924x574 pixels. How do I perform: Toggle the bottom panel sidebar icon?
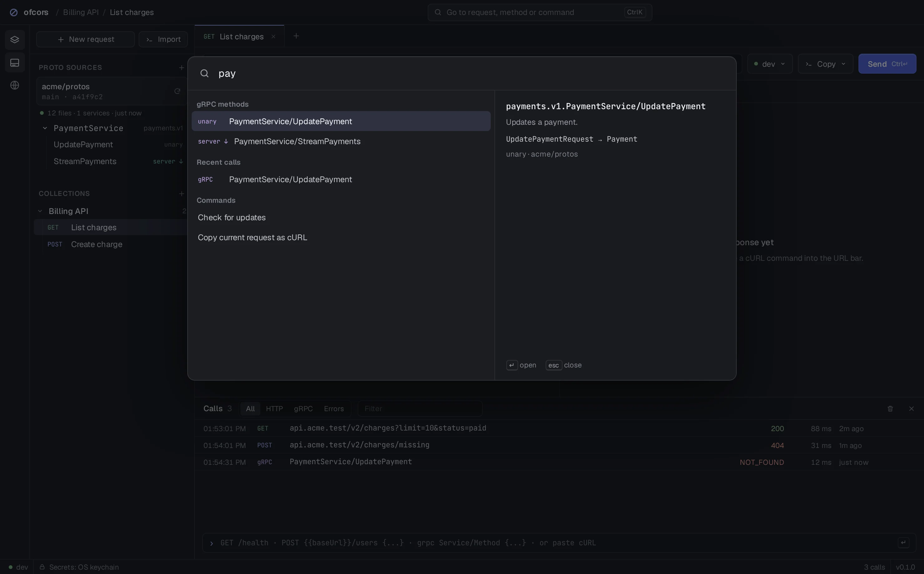click(x=15, y=63)
